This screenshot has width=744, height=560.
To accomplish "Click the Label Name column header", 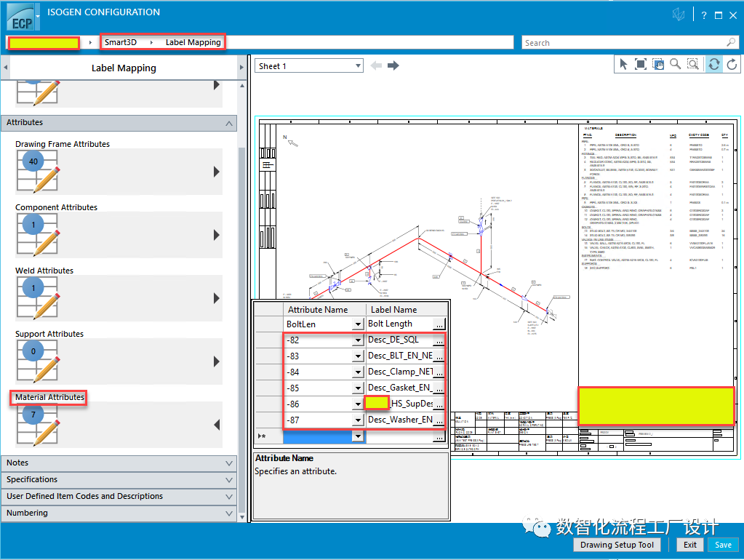I will [407, 309].
